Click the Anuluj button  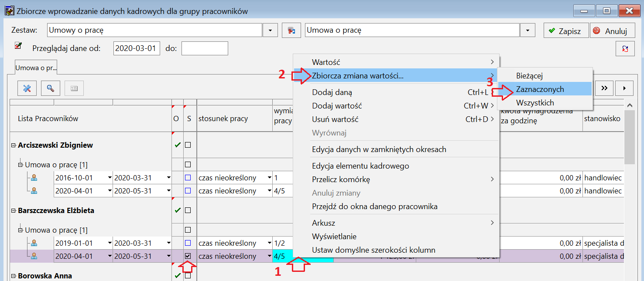pos(612,31)
